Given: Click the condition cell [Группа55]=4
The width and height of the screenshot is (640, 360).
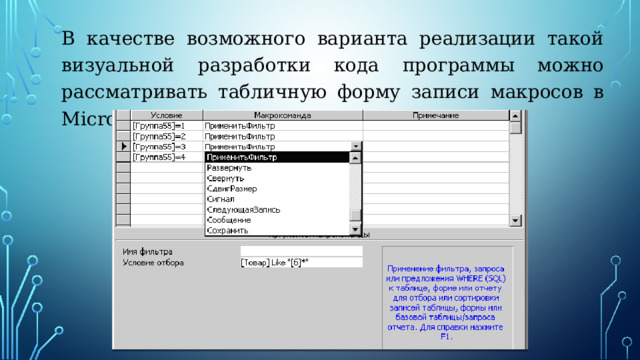Looking at the screenshot, I should point(167,157).
